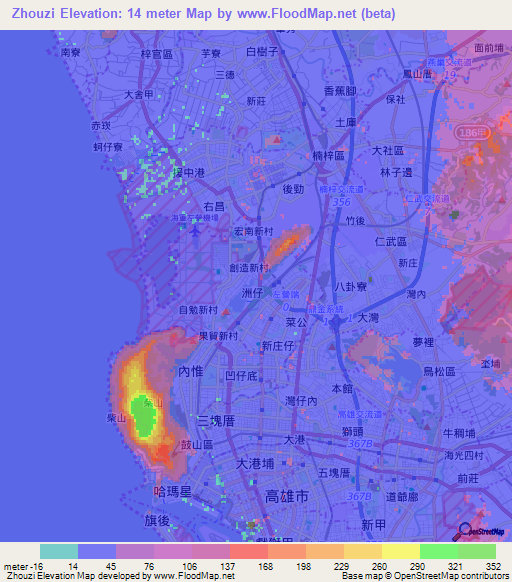Click the 菜公 label
The height and width of the screenshot is (582, 512).
point(296,322)
